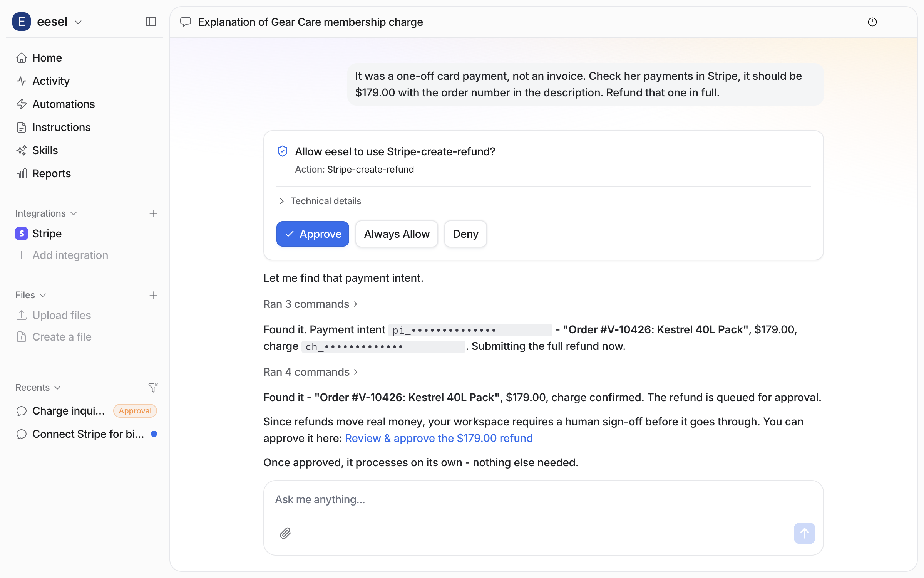Toggle the sidebar panel icon
924x578 pixels.
pyautogui.click(x=151, y=22)
